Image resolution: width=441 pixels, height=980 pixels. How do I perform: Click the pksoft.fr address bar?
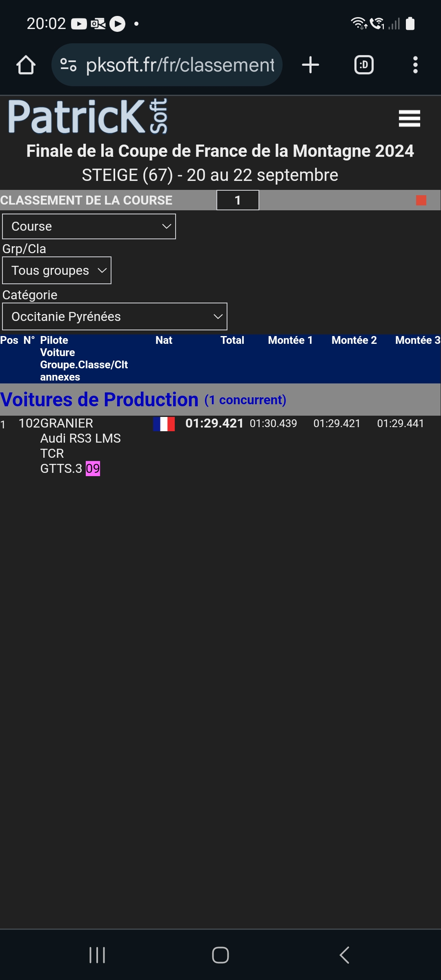(x=167, y=65)
